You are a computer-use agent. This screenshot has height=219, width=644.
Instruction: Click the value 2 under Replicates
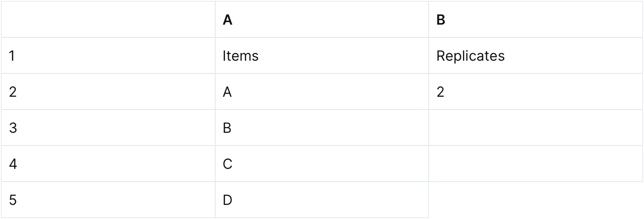tap(535, 92)
